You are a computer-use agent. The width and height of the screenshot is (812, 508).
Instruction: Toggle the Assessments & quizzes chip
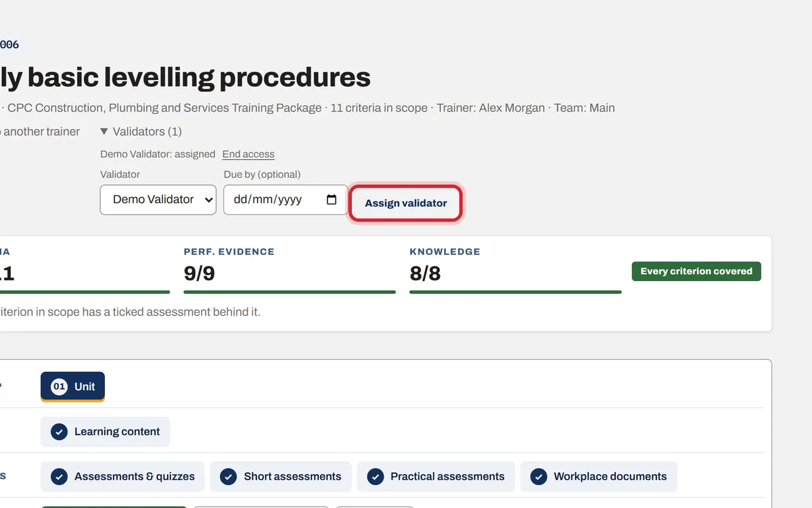pos(122,476)
